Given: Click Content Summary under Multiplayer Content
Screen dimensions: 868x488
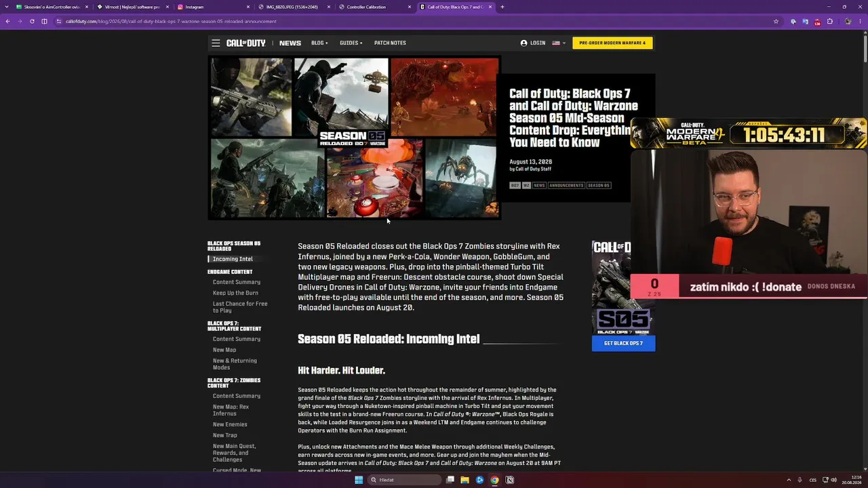Looking at the screenshot, I should [x=236, y=339].
